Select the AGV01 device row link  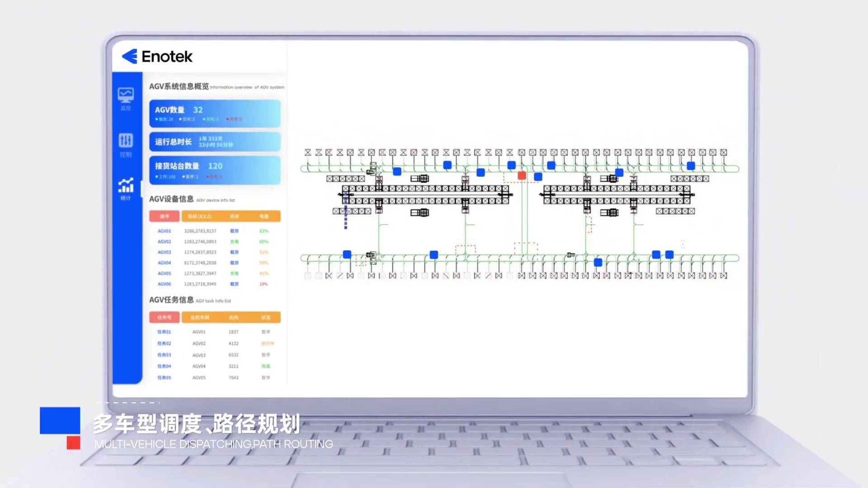pyautogui.click(x=165, y=231)
